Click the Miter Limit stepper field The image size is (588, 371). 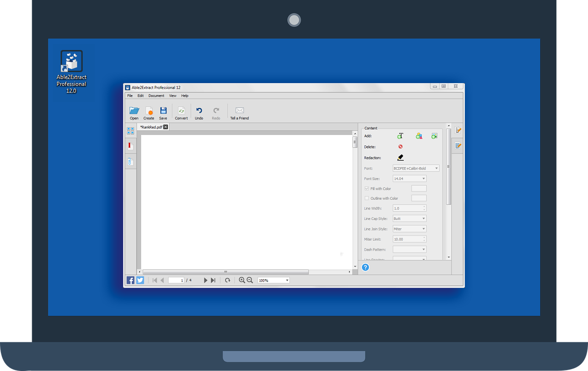(409, 239)
